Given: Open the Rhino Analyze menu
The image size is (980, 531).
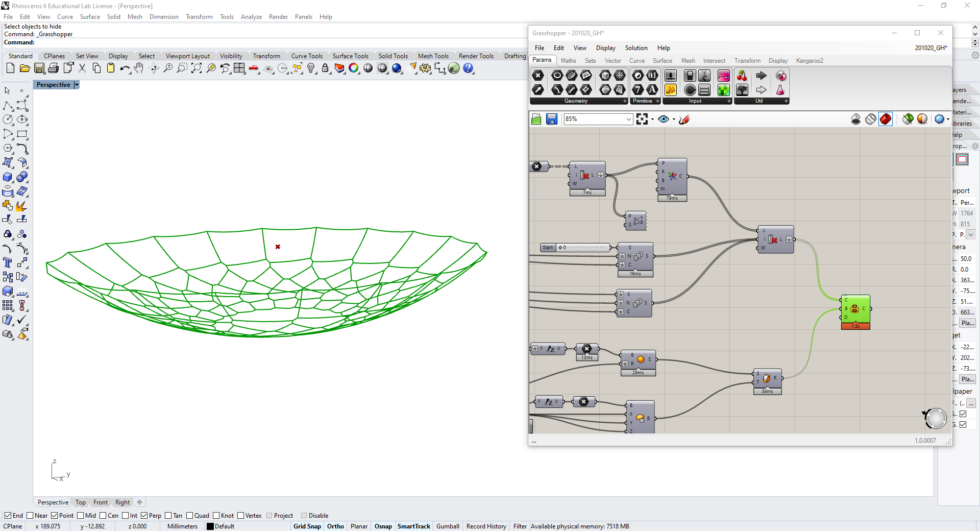Looking at the screenshot, I should [251, 17].
